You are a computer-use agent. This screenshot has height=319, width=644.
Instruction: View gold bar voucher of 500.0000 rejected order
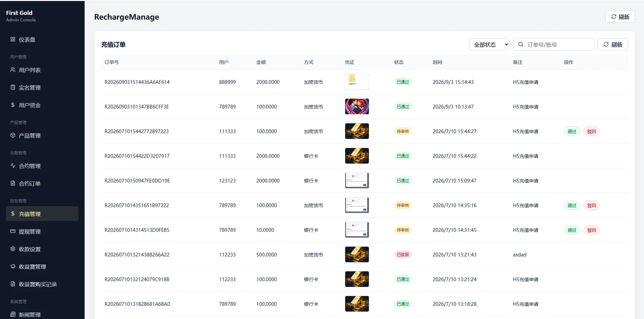tap(357, 255)
